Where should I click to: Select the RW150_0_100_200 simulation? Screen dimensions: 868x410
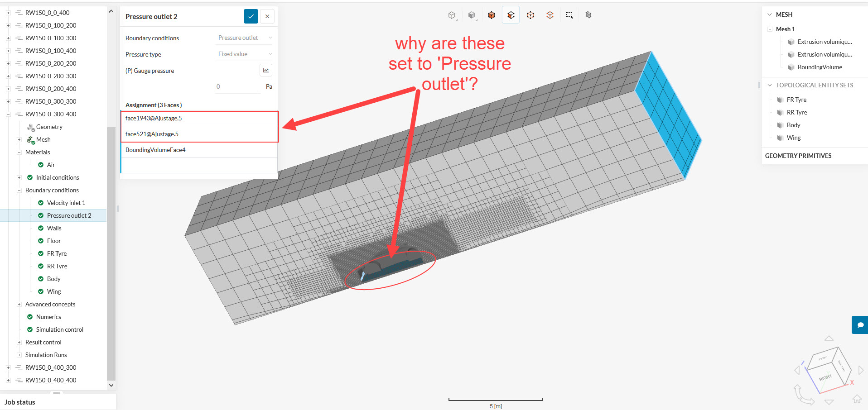(x=51, y=25)
